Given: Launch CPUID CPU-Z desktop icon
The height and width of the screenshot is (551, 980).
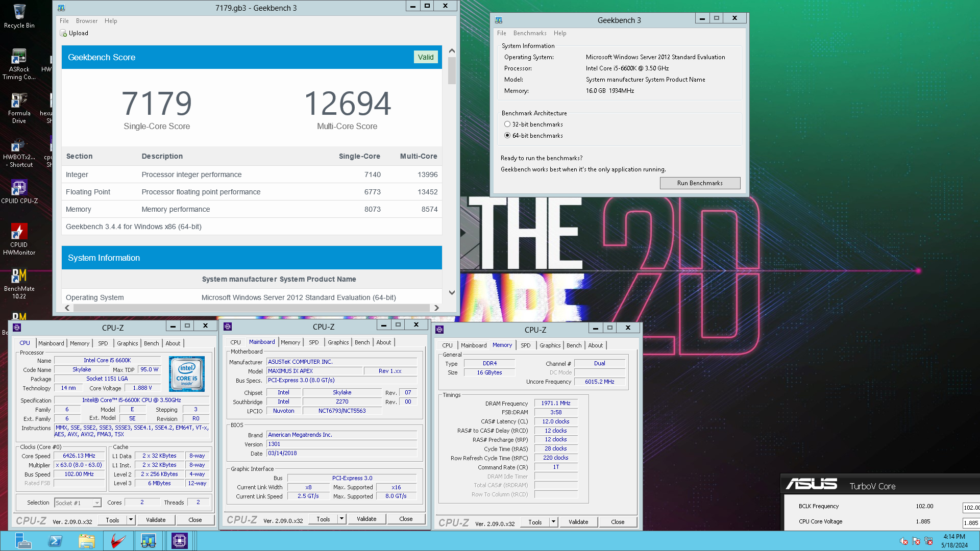Looking at the screenshot, I should (x=19, y=192).
